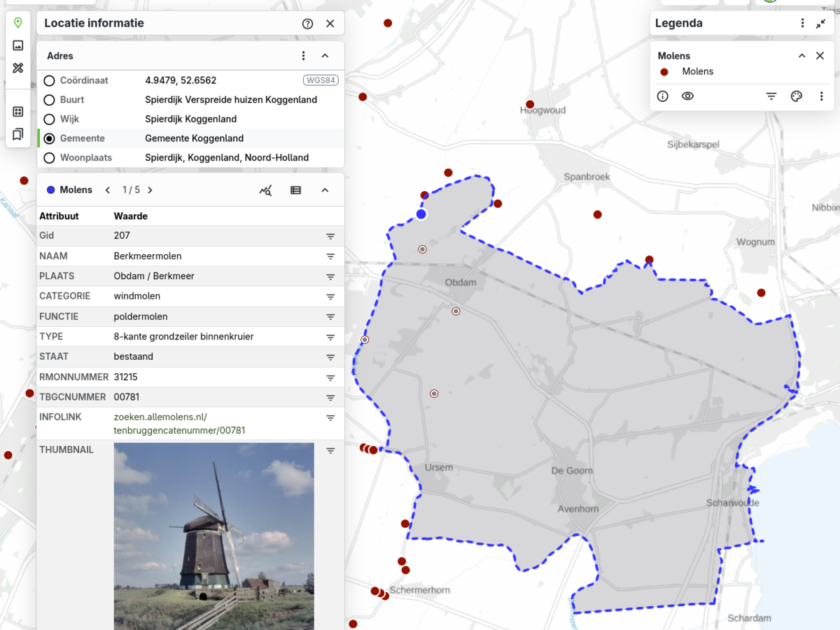Collapse the Molens legend layer

[801, 56]
